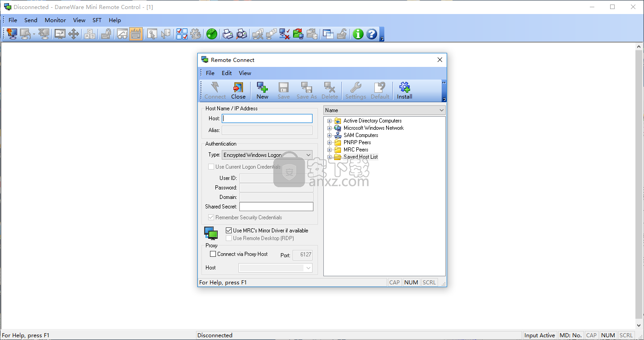
Task: Open the Proxy Host dropdown
Action: coord(275,268)
